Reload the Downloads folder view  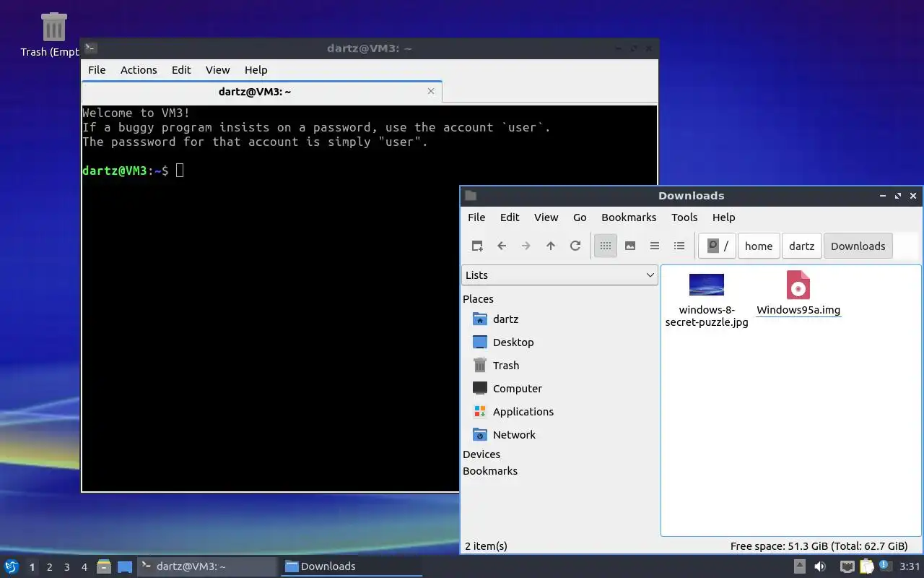coord(575,246)
